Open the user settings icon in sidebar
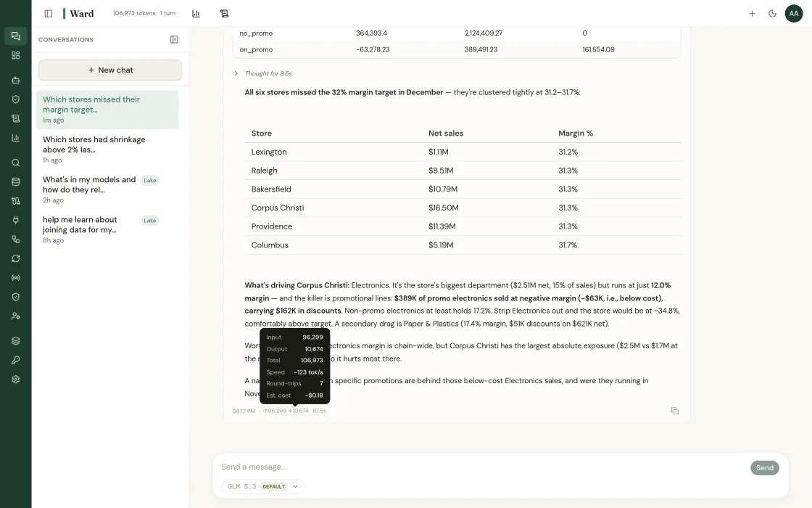The height and width of the screenshot is (508, 812). coord(15,316)
